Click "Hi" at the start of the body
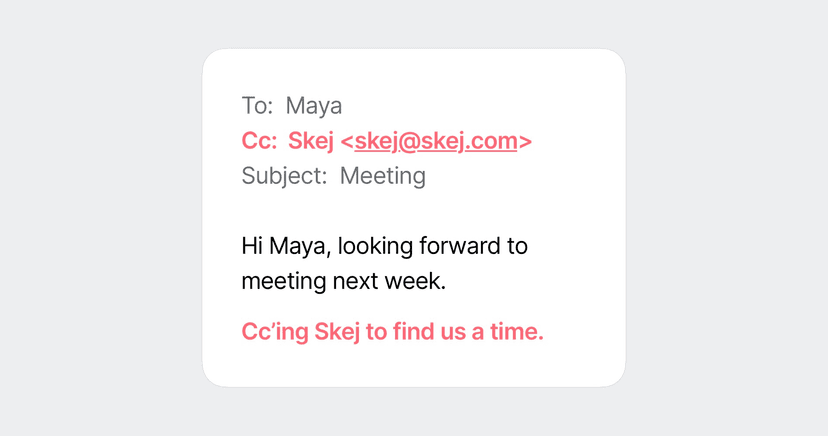 [251, 245]
